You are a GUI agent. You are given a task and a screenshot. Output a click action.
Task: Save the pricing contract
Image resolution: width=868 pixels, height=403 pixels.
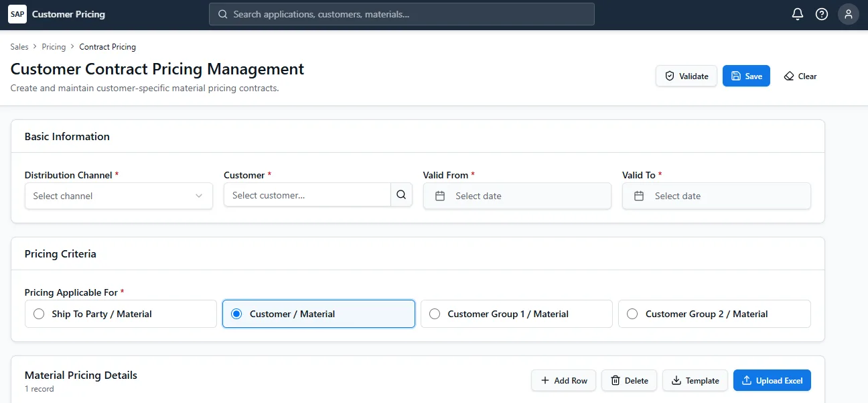(x=746, y=76)
